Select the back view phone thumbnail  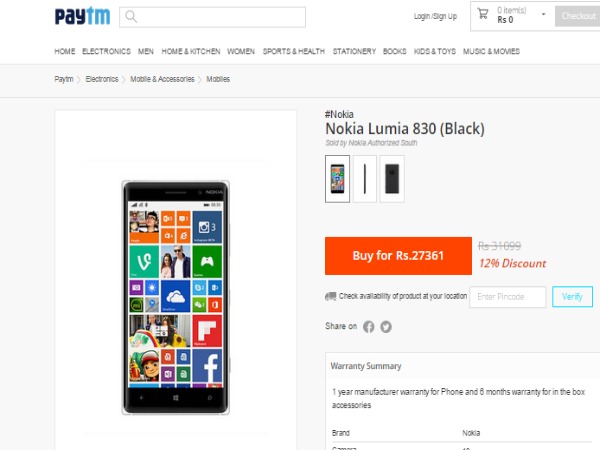392,178
